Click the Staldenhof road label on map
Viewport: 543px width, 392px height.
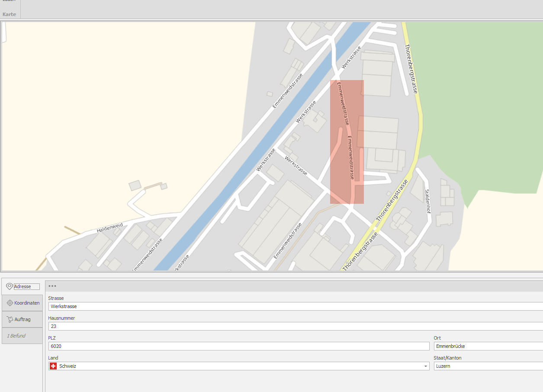tap(427, 199)
